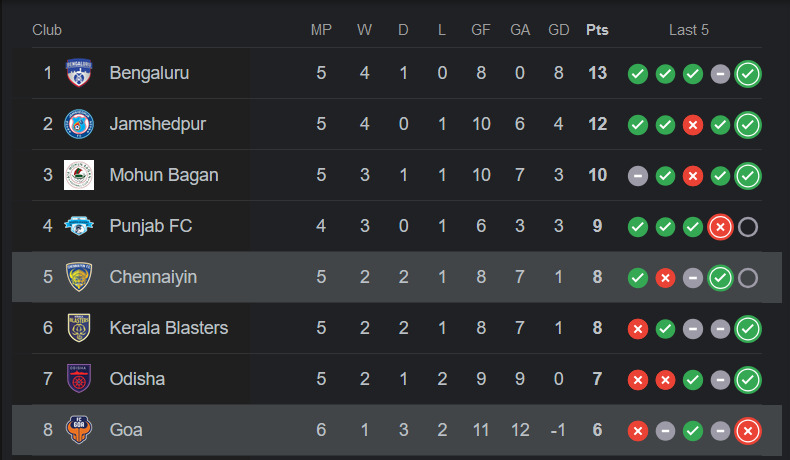790x460 pixels.
Task: Open the Kerala Blasters team link
Action: [x=168, y=328]
